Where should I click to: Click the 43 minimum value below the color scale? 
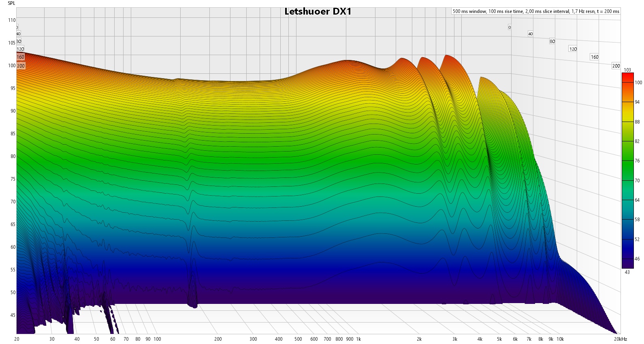coord(627,272)
